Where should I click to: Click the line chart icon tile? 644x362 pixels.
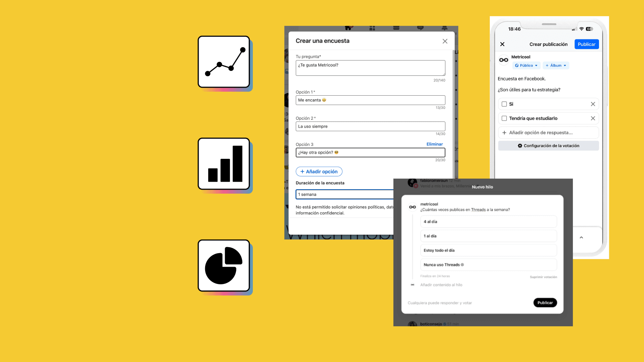click(x=224, y=62)
